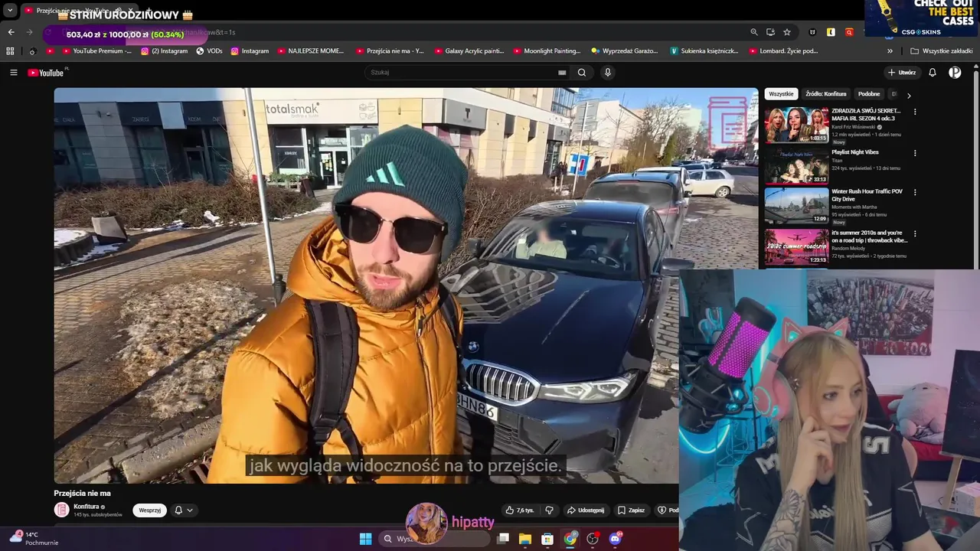The height and width of the screenshot is (551, 980).
Task: Open Playlist Night Vibes video thumbnail
Action: point(796,166)
